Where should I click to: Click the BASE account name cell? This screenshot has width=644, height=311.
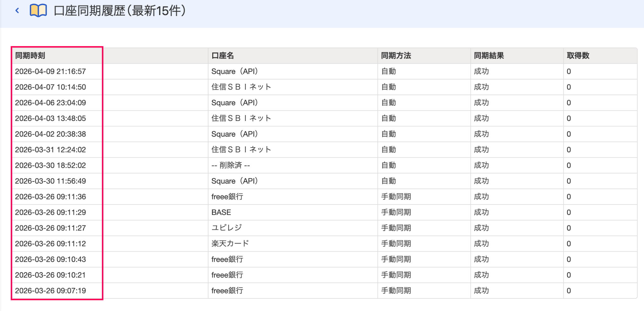coord(221,212)
